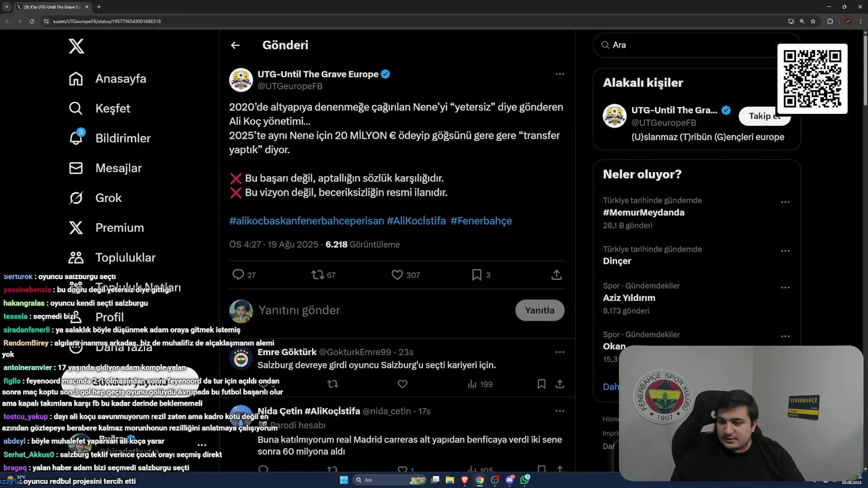This screenshot has height=488, width=868.
Task: Open Google Chrome from the taskbar
Action: coord(480,480)
